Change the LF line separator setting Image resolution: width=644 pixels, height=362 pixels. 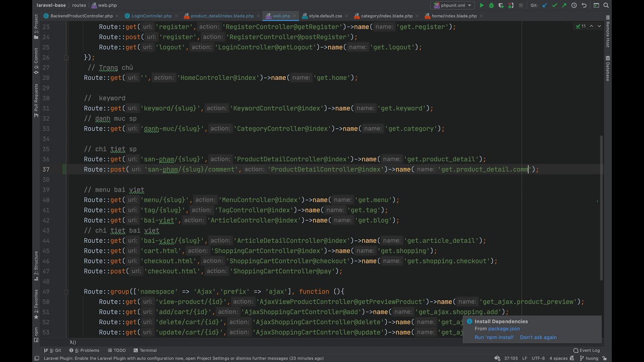[525, 358]
